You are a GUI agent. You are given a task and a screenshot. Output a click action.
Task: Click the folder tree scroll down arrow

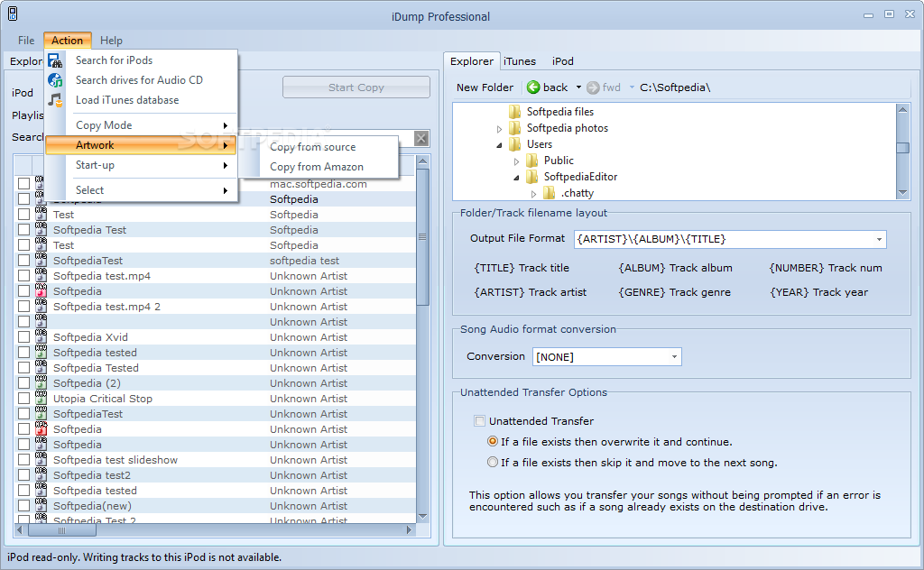(x=902, y=193)
